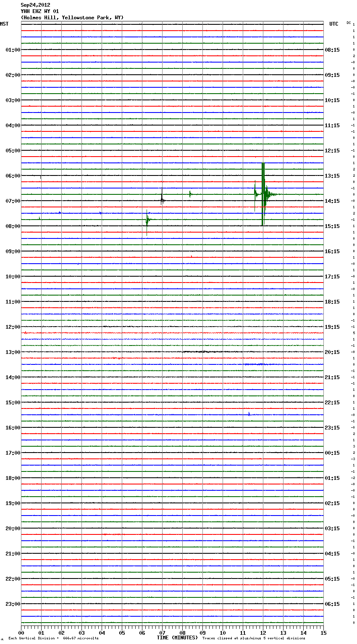Screen dimensions: 357x644
Task: Select the 09:00 MST time label
Action: pos(13,251)
